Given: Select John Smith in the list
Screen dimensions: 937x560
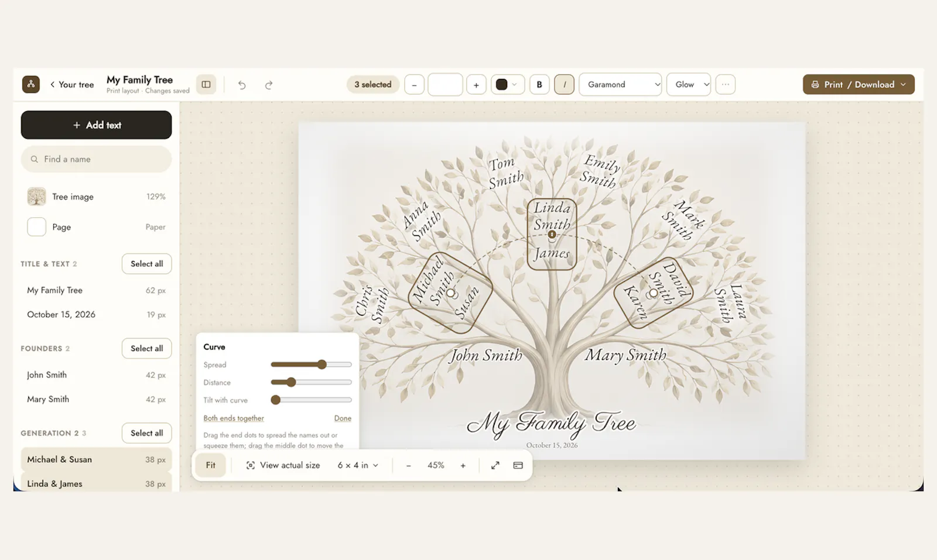Looking at the screenshot, I should point(97,375).
